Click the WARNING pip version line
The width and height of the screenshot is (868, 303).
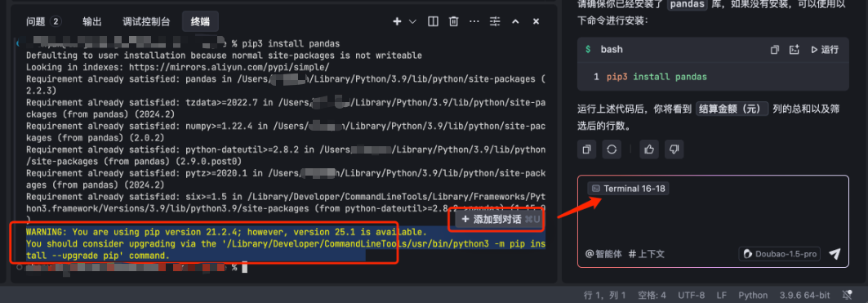tap(226, 232)
